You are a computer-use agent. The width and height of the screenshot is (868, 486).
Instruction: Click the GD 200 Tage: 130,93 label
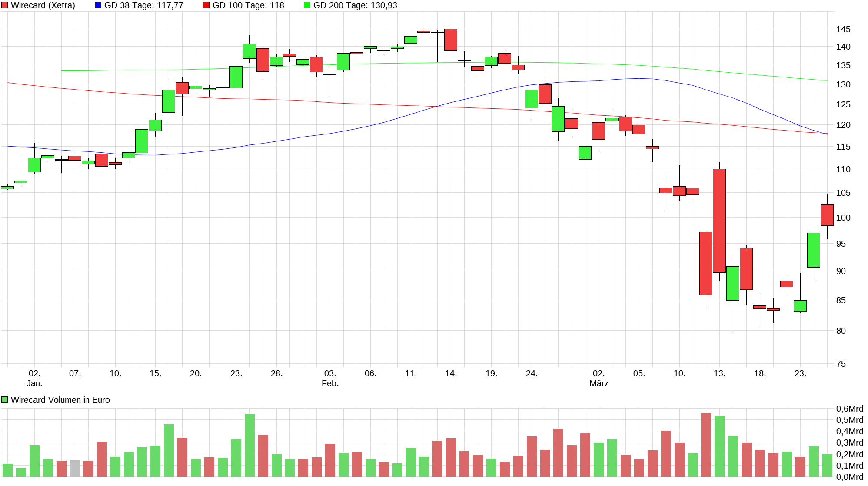[x=355, y=5]
